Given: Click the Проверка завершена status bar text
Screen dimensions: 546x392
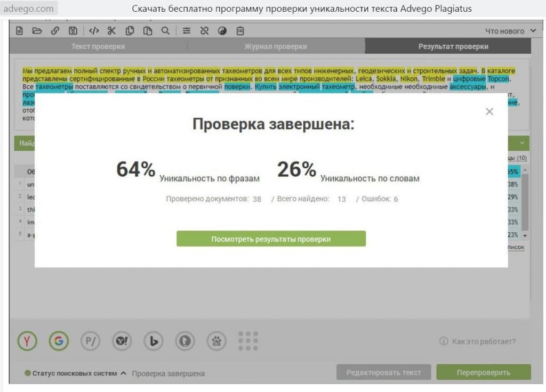Looking at the screenshot, I should (168, 373).
